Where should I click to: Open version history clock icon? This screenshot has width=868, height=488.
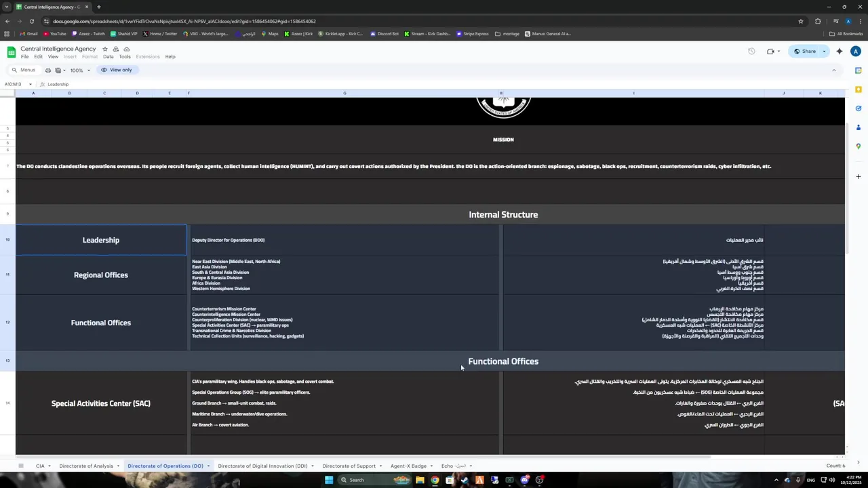click(x=751, y=52)
